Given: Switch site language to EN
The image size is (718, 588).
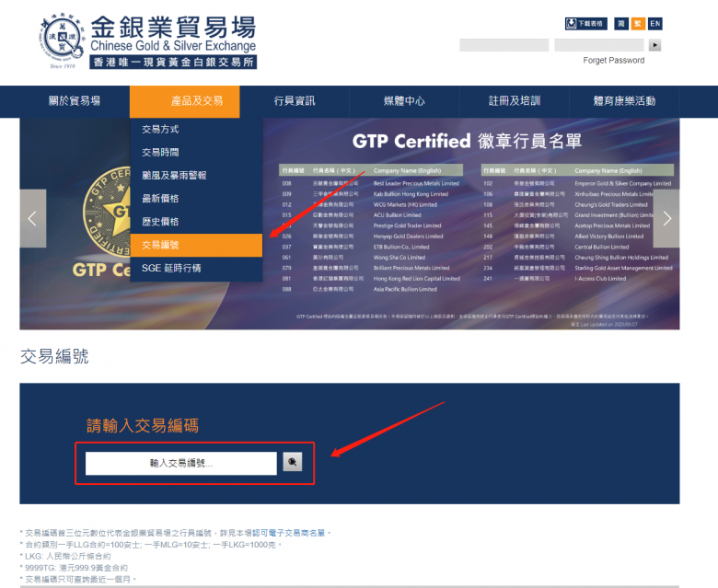Looking at the screenshot, I should 655,24.
